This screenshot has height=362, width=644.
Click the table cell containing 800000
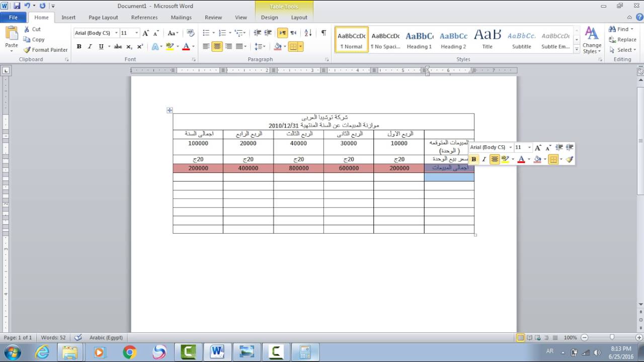coord(298,168)
